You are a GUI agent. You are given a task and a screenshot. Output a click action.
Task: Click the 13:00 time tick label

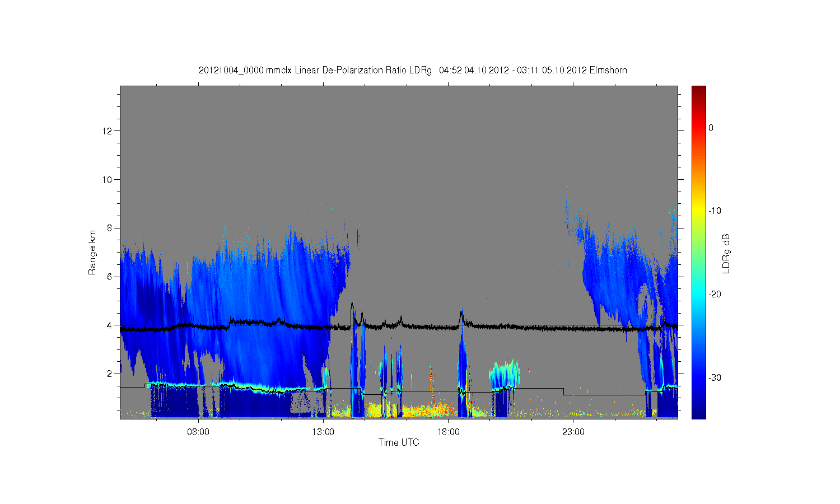pos(323,432)
